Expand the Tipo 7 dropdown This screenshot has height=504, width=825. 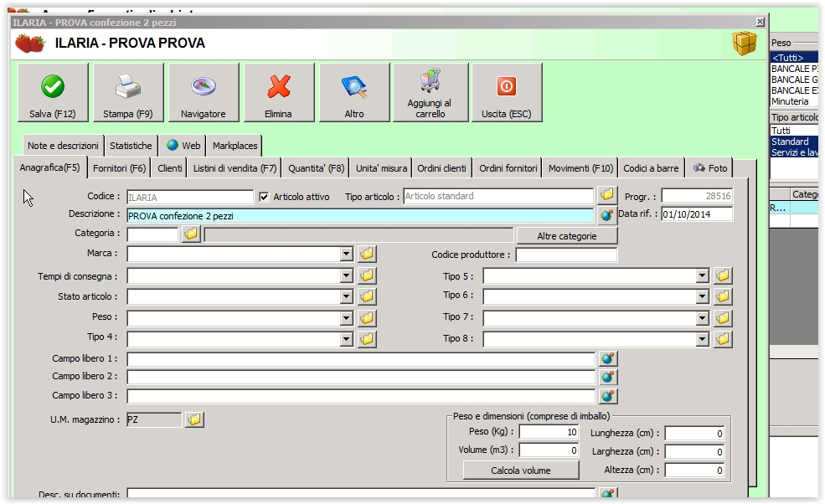tap(702, 318)
